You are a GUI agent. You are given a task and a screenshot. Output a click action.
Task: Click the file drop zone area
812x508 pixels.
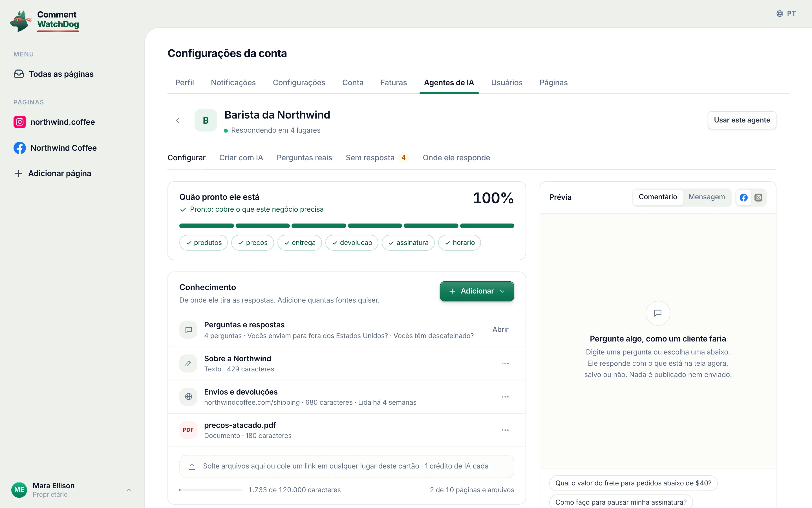point(347,466)
